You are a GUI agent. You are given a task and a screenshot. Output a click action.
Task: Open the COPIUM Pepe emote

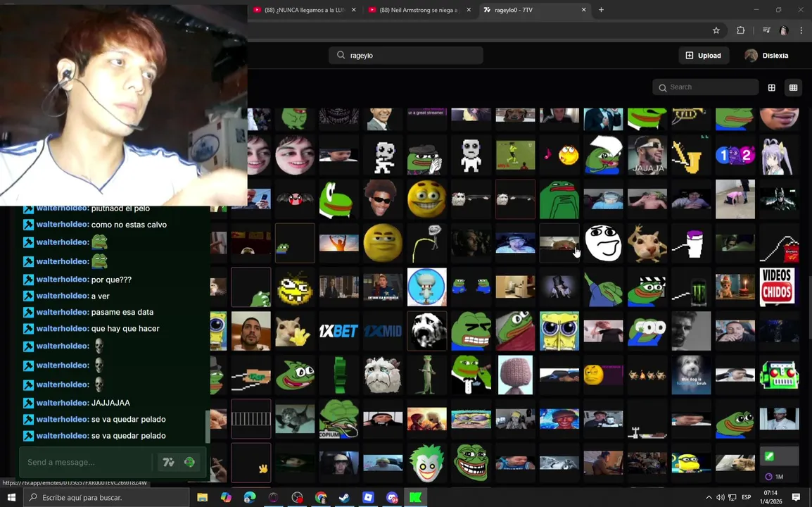coord(338,419)
